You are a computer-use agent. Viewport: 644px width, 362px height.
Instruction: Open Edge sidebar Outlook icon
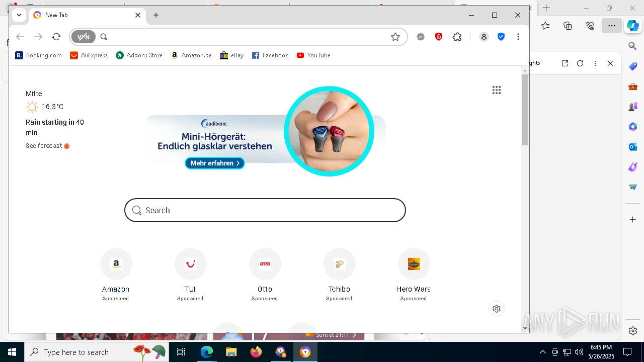pos(633,147)
